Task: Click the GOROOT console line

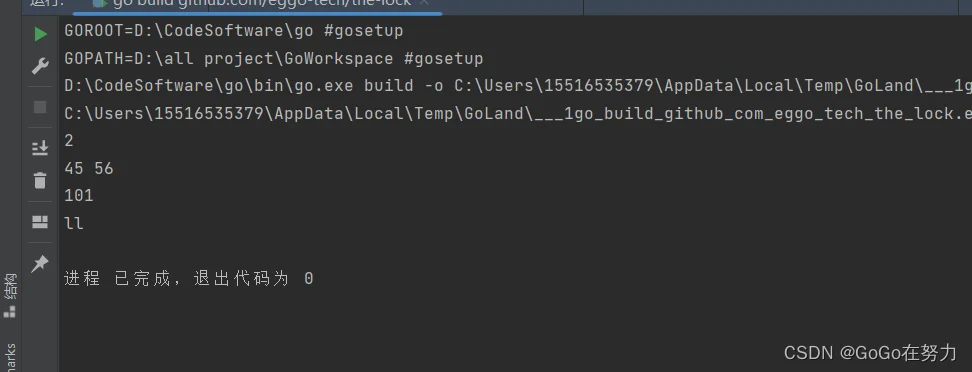Action: point(234,31)
